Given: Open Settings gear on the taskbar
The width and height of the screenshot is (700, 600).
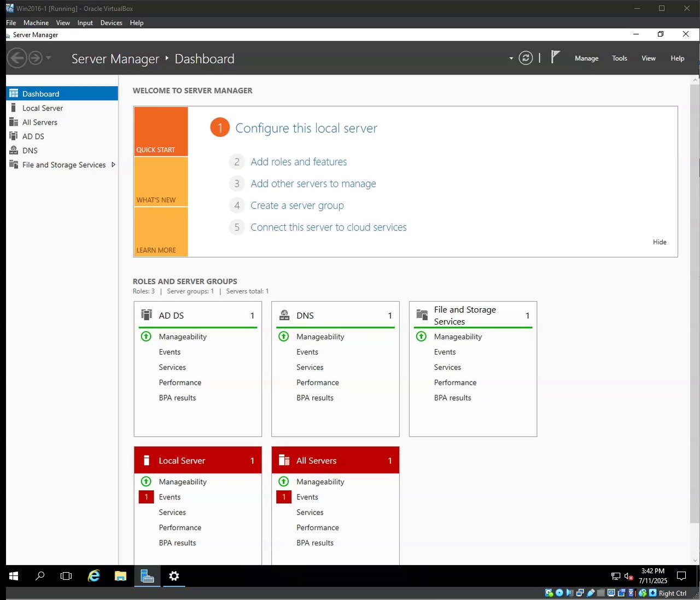Looking at the screenshot, I should pyautogui.click(x=174, y=576).
